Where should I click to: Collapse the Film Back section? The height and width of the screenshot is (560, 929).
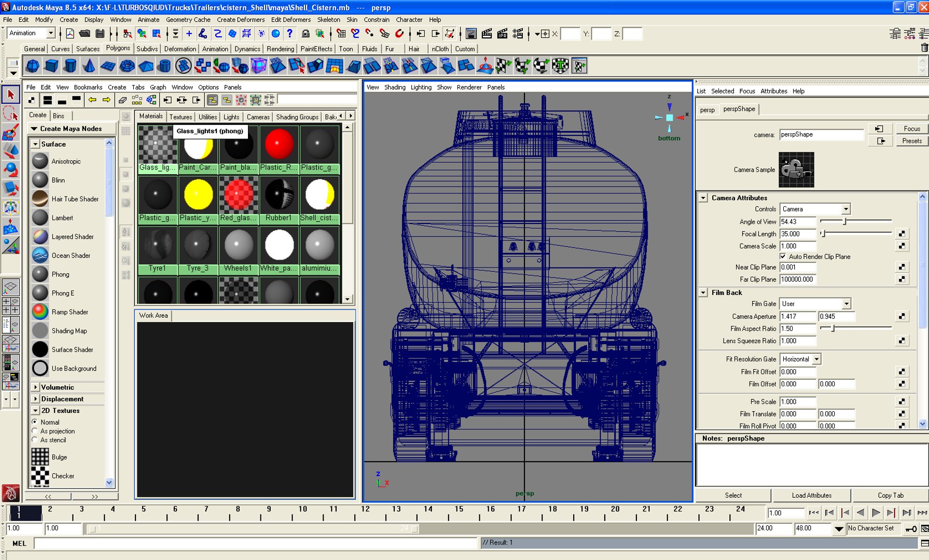pyautogui.click(x=703, y=293)
